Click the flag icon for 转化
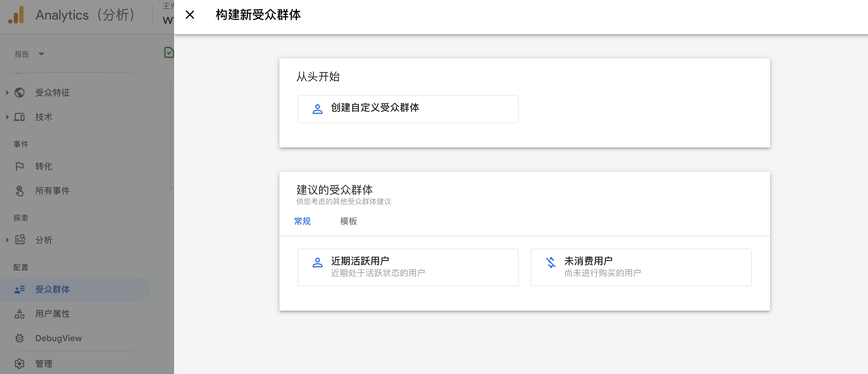868x374 pixels. tap(19, 166)
